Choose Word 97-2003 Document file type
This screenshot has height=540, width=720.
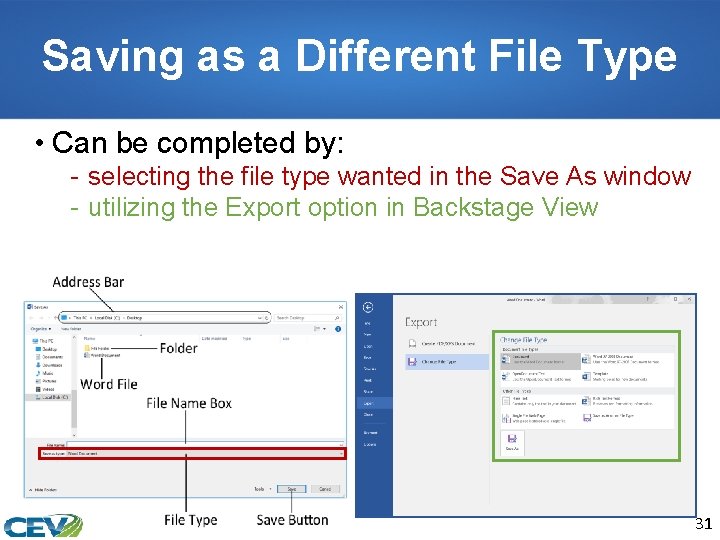point(626,360)
